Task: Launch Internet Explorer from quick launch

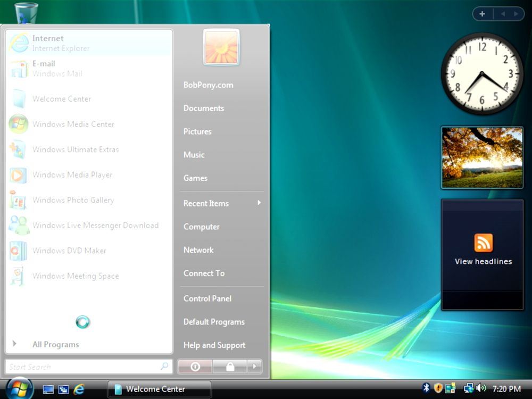Action: coord(79,389)
